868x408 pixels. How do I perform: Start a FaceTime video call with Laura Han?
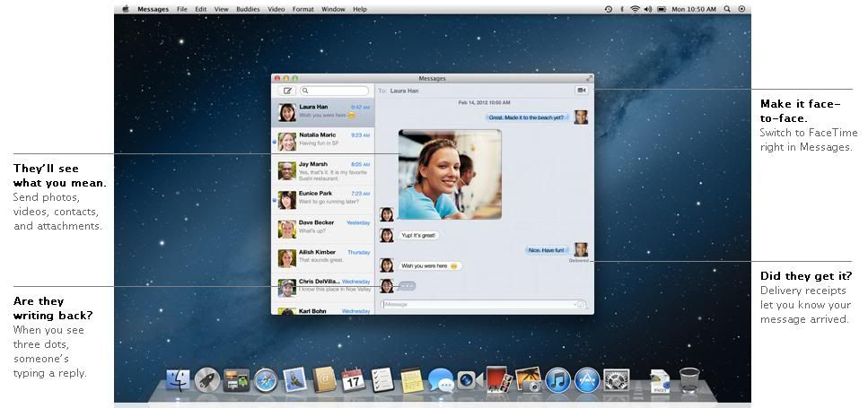coord(582,90)
